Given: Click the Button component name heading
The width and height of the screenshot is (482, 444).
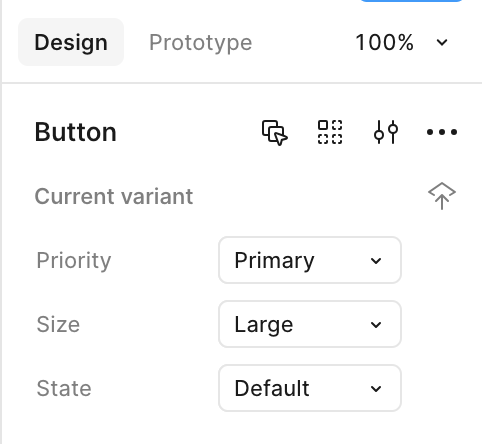Looking at the screenshot, I should [x=76, y=132].
